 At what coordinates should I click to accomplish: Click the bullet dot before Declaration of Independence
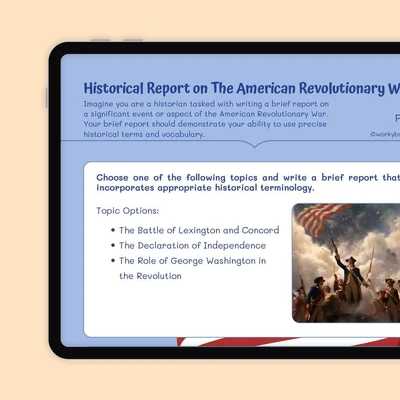coord(113,245)
